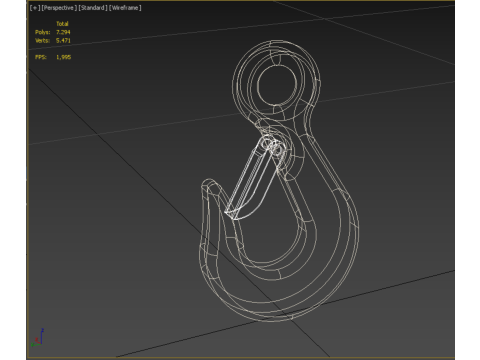Click the FPS: statistics label

[41, 57]
